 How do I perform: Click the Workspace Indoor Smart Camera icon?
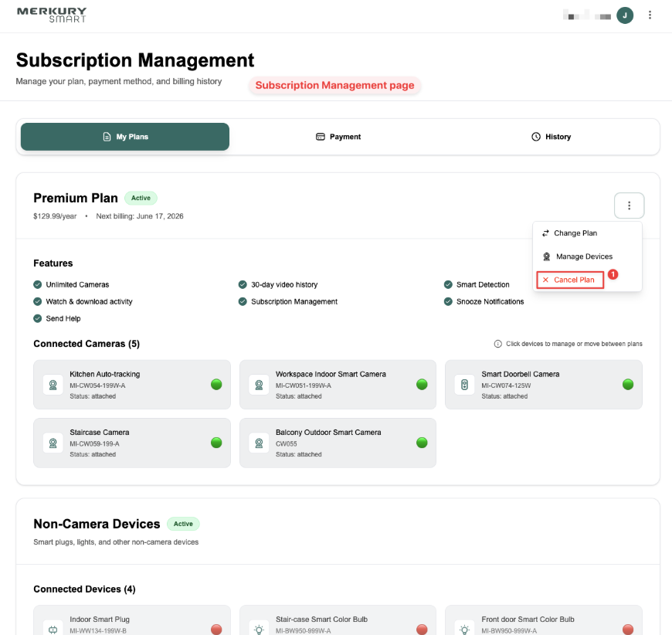(x=259, y=385)
